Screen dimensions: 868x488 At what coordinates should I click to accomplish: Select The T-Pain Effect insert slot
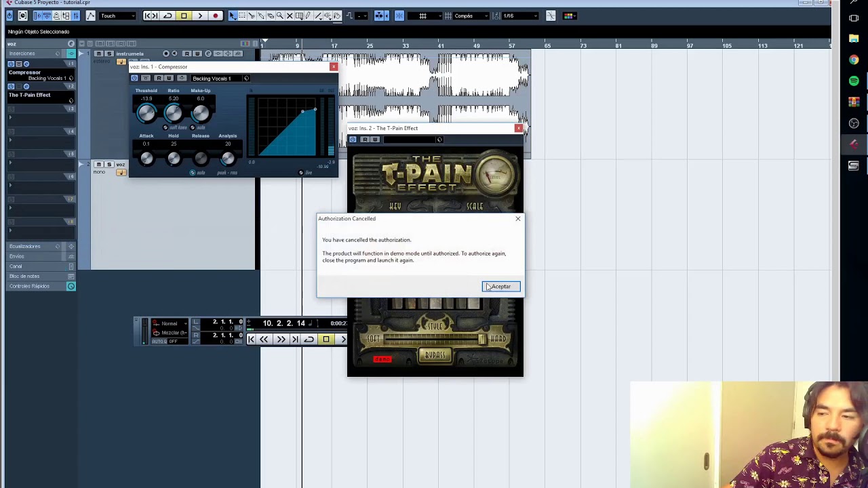point(41,97)
